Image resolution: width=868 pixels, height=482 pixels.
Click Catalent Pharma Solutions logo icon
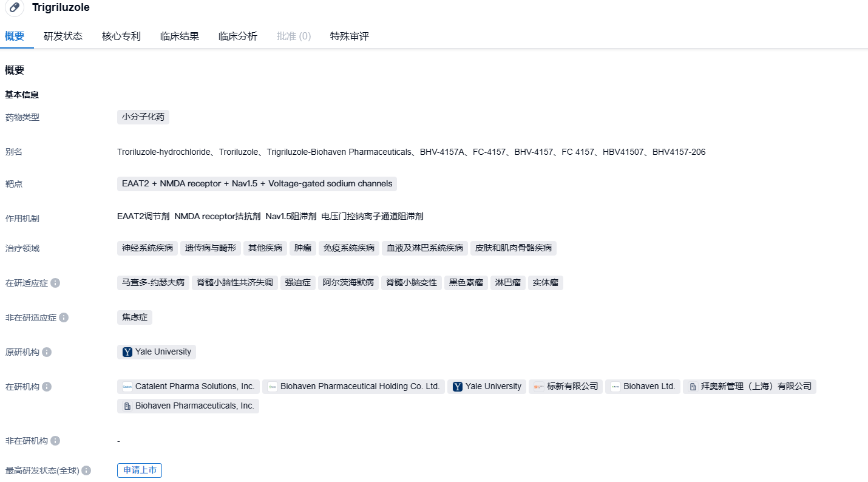click(127, 387)
